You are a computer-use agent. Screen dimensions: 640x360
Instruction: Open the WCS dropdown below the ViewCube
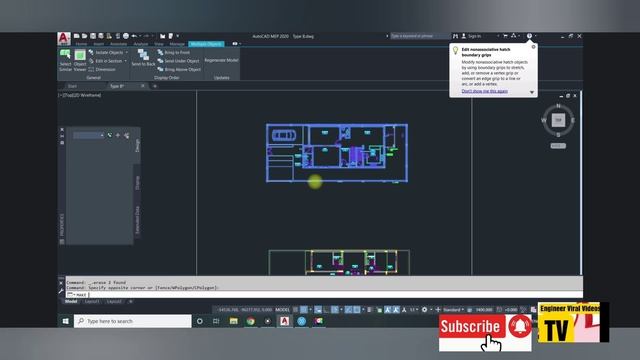[x=558, y=146]
